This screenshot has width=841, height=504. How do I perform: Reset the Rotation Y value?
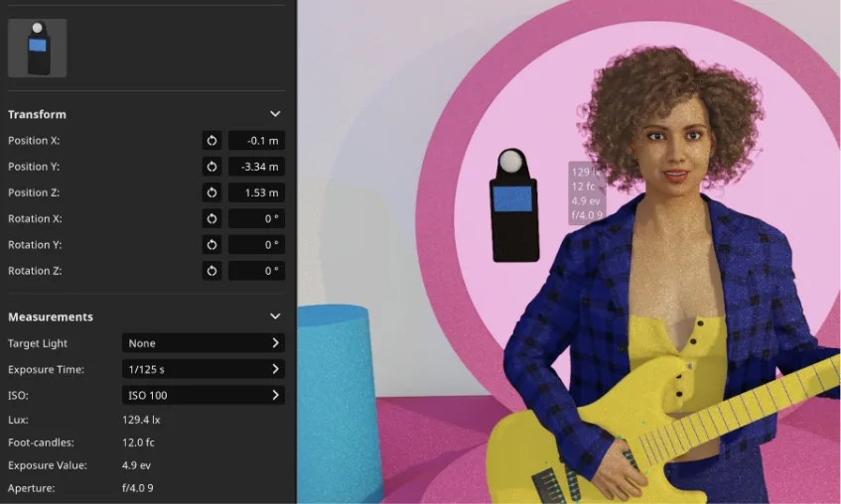(x=211, y=244)
